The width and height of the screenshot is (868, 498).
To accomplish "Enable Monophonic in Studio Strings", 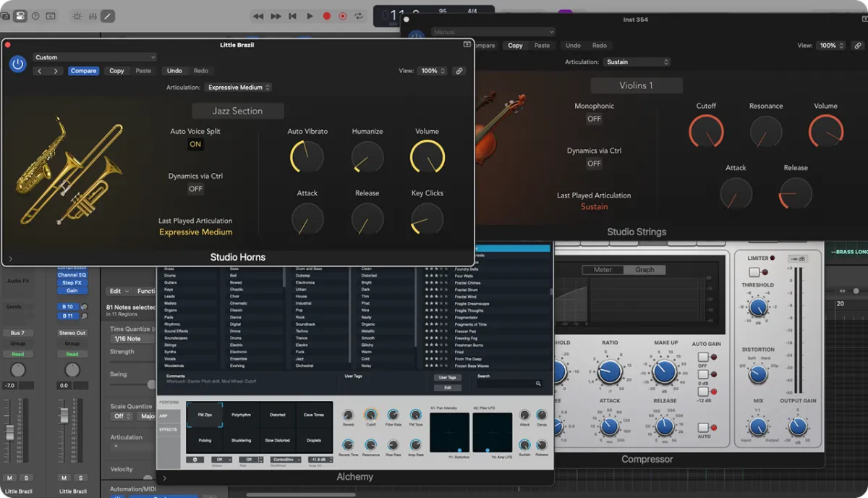I will click(x=594, y=119).
